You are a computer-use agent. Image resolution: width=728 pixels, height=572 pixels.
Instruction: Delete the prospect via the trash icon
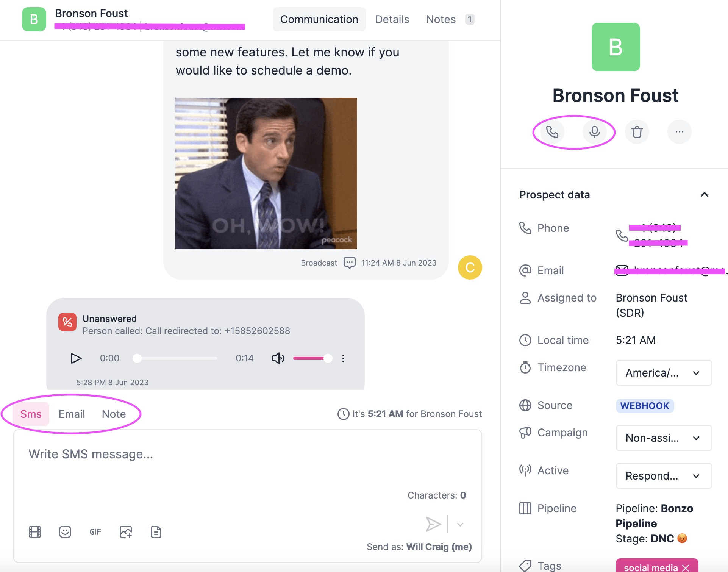pos(637,132)
